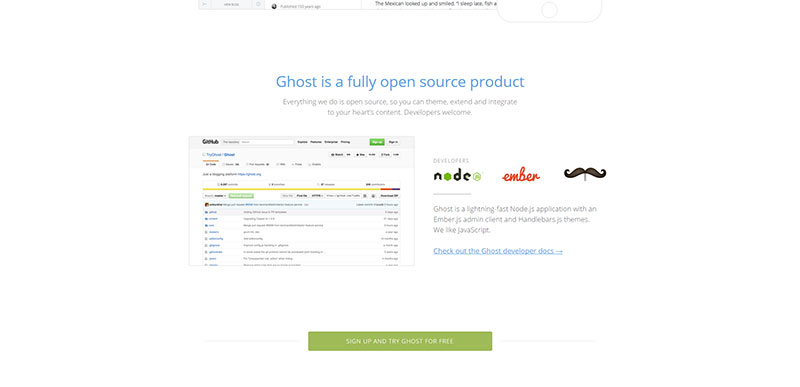Viewport: 800px width, 387px height.
Task: Click the Node.js logo
Action: (x=457, y=176)
